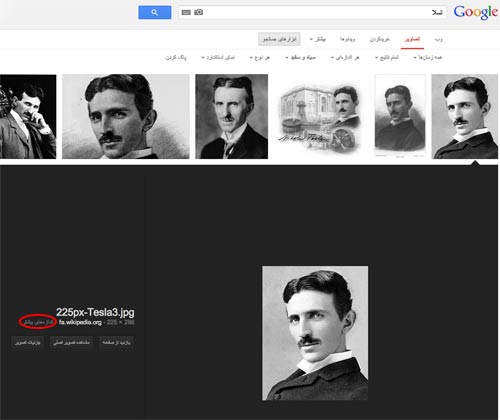Switch to the Web (وب) tab

click(438, 39)
